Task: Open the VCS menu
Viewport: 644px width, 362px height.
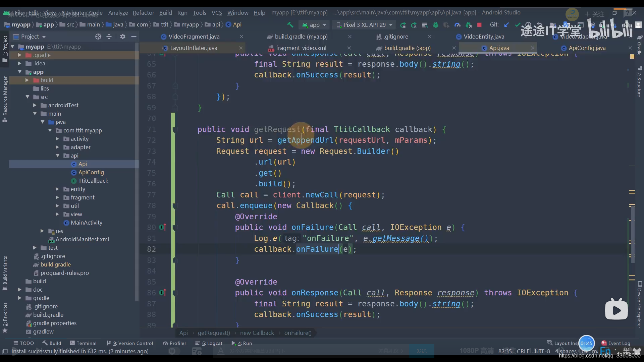Action: click(x=217, y=13)
